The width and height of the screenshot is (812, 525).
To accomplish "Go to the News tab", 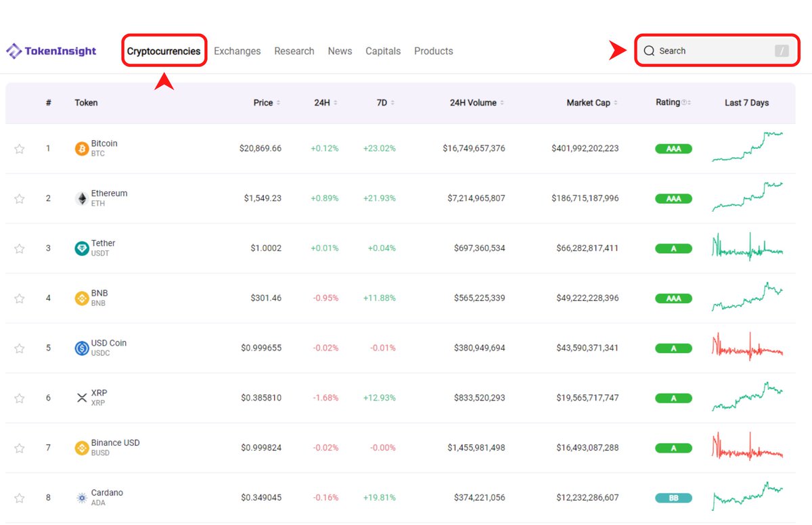I will click(x=340, y=51).
